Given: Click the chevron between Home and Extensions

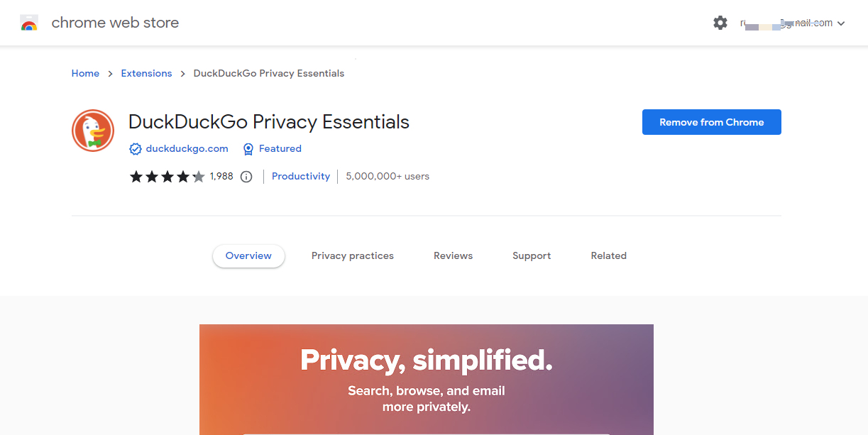Looking at the screenshot, I should pos(110,74).
